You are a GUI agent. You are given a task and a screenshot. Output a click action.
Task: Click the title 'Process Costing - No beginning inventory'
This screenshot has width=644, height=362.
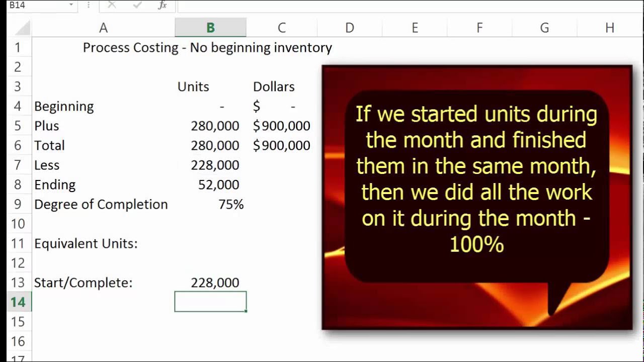207,48
